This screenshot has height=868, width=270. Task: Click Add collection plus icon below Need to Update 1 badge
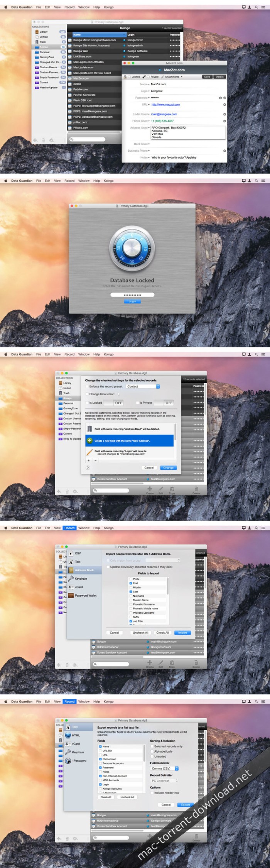point(35,140)
